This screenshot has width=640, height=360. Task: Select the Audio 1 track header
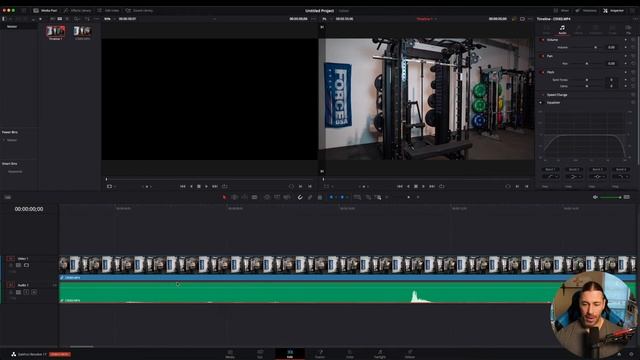[x=31, y=291]
